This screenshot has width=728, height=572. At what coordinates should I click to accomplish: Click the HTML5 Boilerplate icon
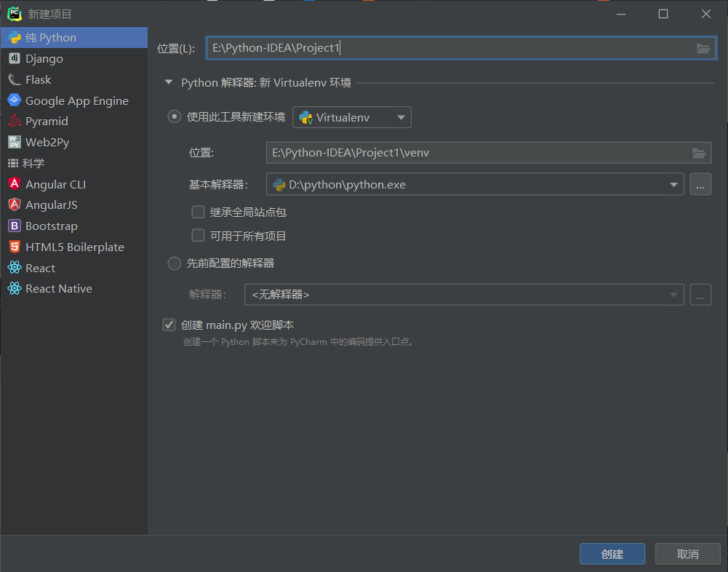(15, 247)
